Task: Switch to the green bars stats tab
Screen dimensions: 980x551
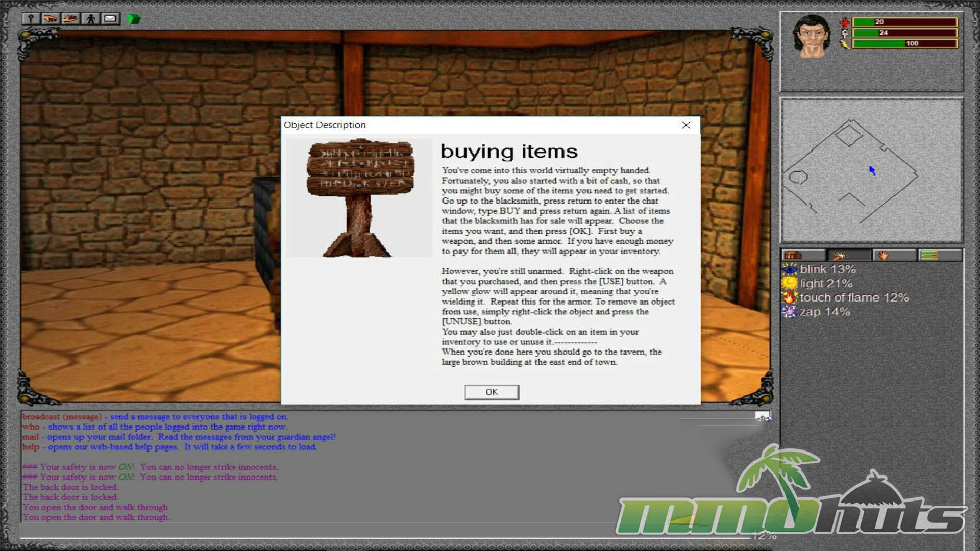Action: tap(929, 255)
